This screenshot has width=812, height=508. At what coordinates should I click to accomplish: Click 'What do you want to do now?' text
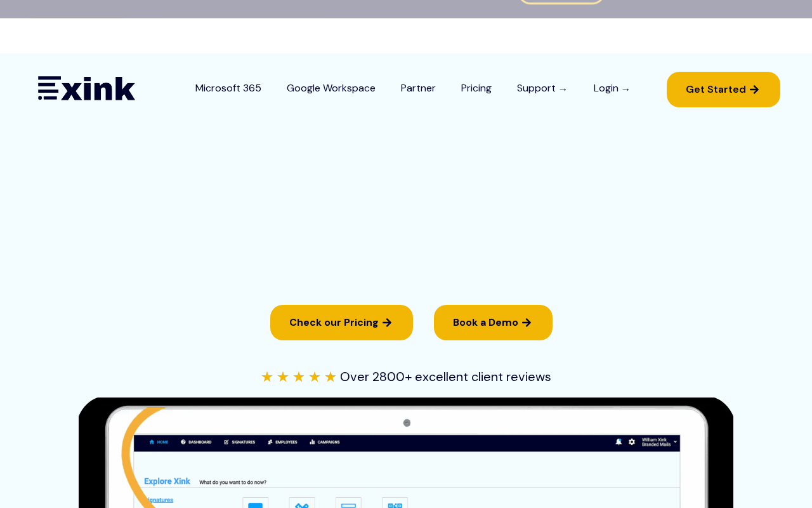click(233, 483)
